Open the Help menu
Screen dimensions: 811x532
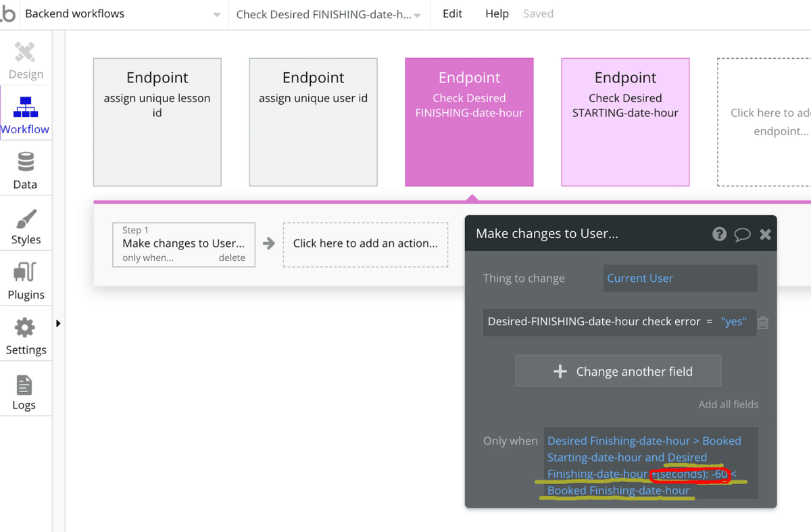(x=497, y=14)
